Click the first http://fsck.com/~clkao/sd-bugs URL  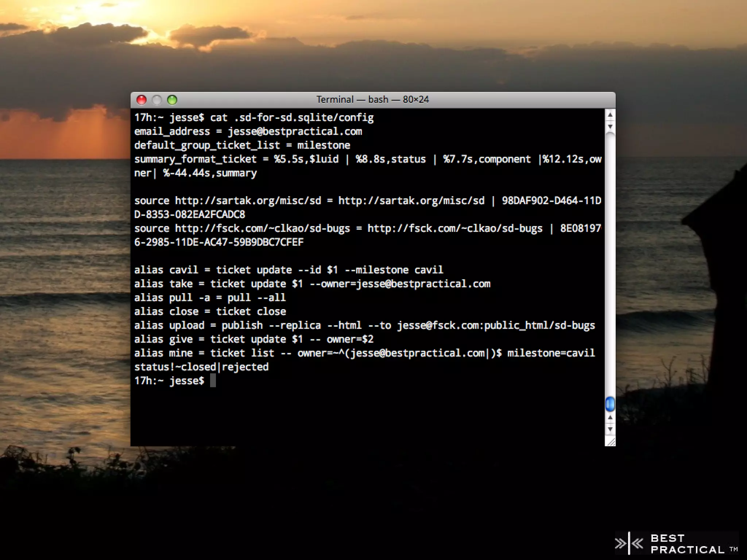click(x=262, y=229)
